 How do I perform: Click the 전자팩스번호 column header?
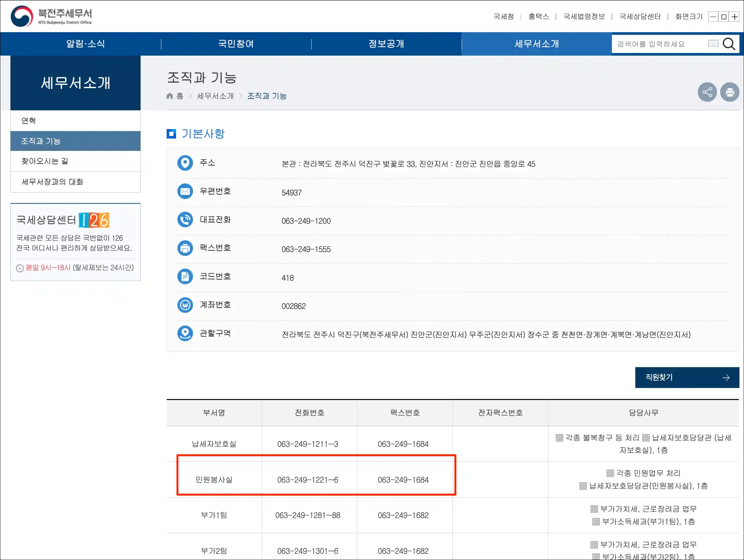click(x=500, y=413)
